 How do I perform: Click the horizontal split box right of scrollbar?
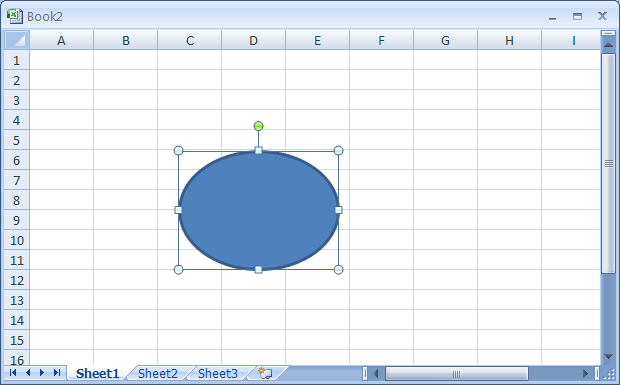pyautogui.click(x=597, y=373)
